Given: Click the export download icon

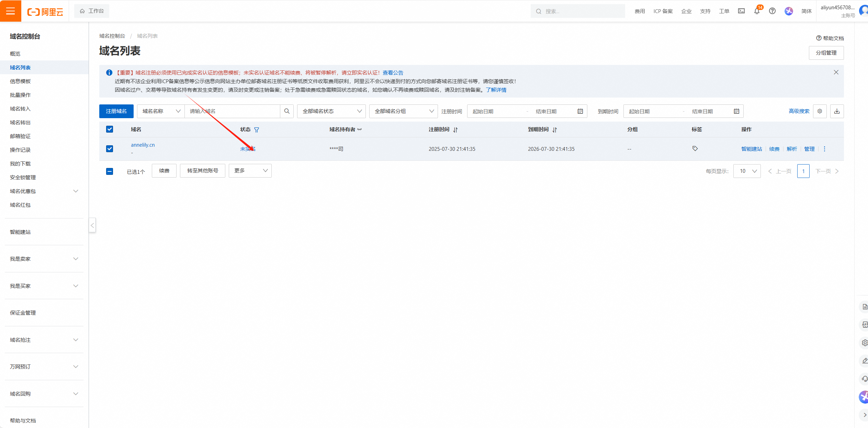Looking at the screenshot, I should coord(837,111).
